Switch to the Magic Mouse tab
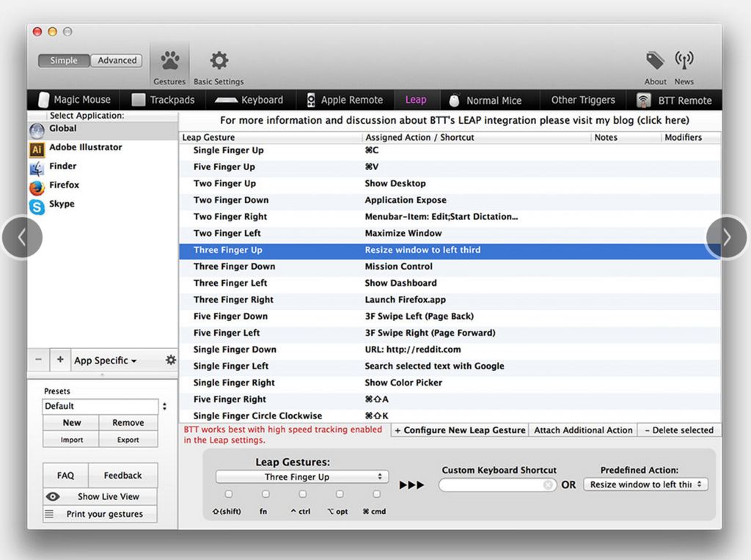This screenshot has width=751, height=560. tap(75, 100)
